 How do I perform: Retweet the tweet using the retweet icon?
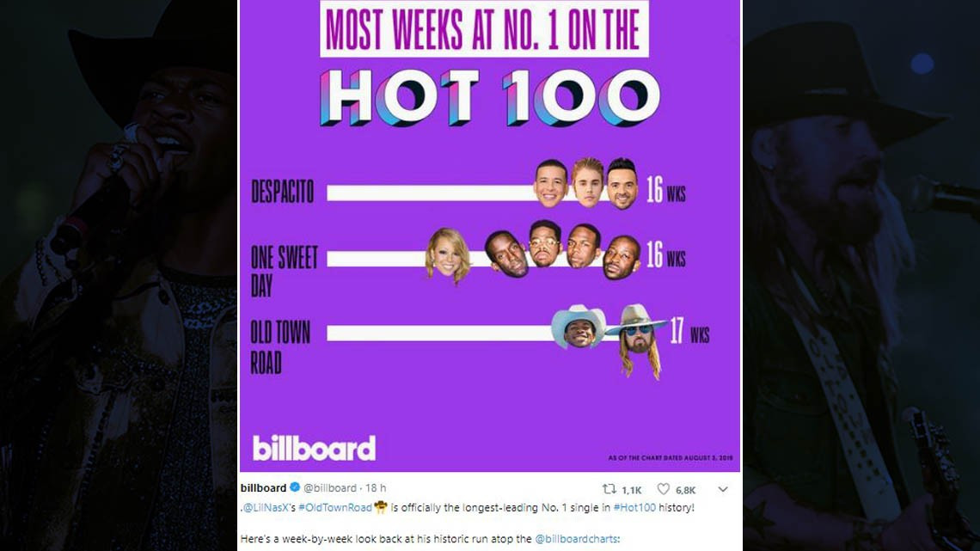coord(610,488)
